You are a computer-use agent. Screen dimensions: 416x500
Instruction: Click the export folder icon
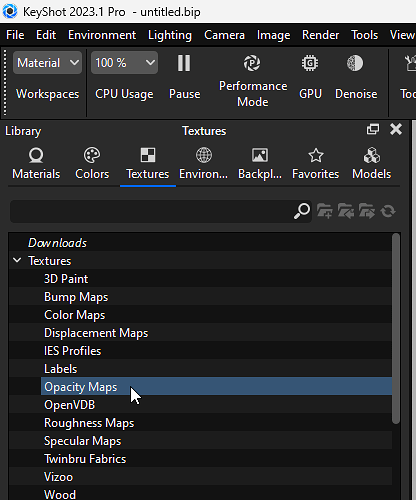(x=367, y=211)
